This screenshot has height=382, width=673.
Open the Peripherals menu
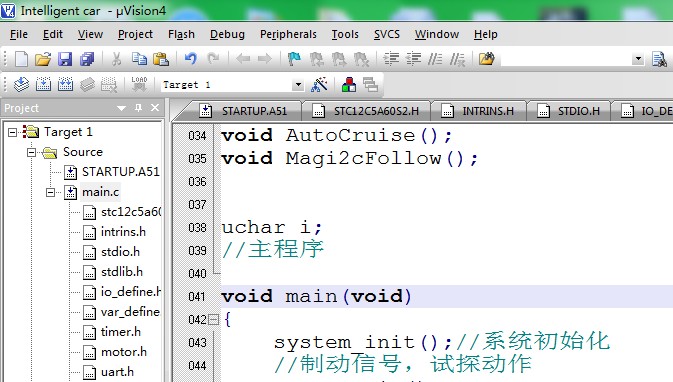[x=288, y=34]
